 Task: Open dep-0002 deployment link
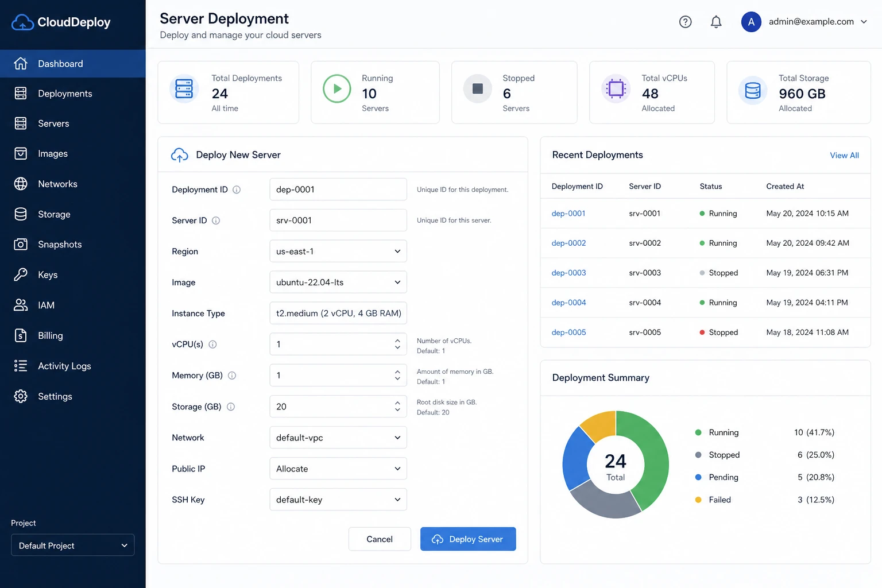pyautogui.click(x=568, y=243)
